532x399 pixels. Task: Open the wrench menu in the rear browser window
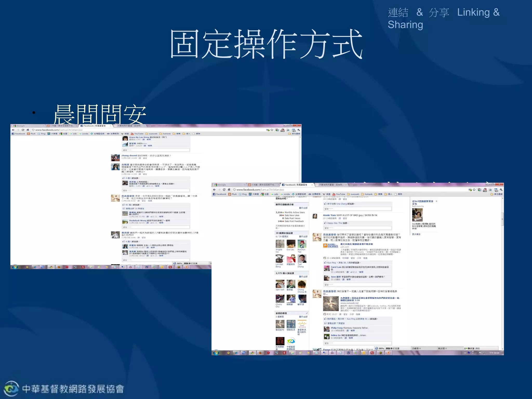pos(299,130)
